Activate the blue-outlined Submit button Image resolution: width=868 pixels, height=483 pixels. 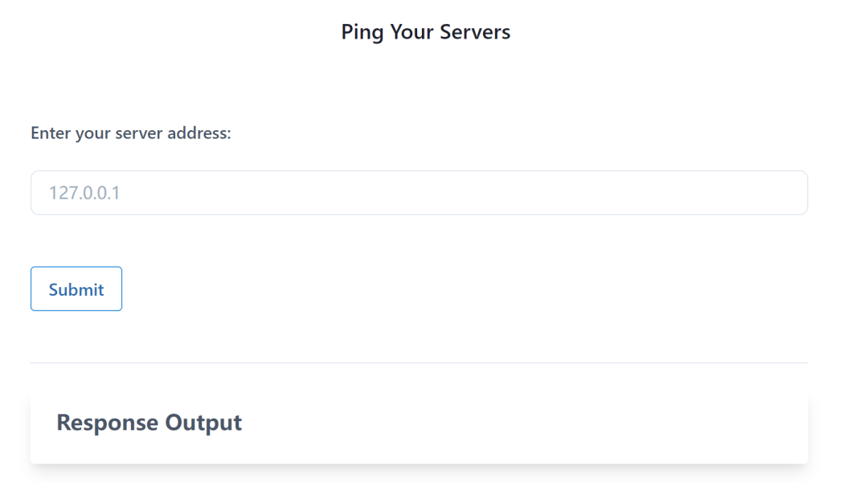76,289
